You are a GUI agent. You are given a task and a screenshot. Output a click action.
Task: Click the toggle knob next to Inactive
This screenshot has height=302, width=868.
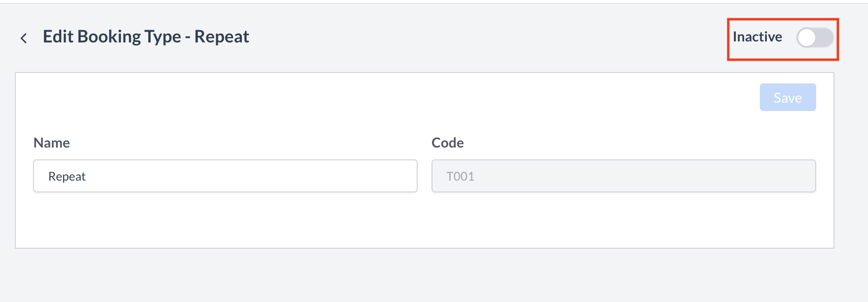[806, 38]
